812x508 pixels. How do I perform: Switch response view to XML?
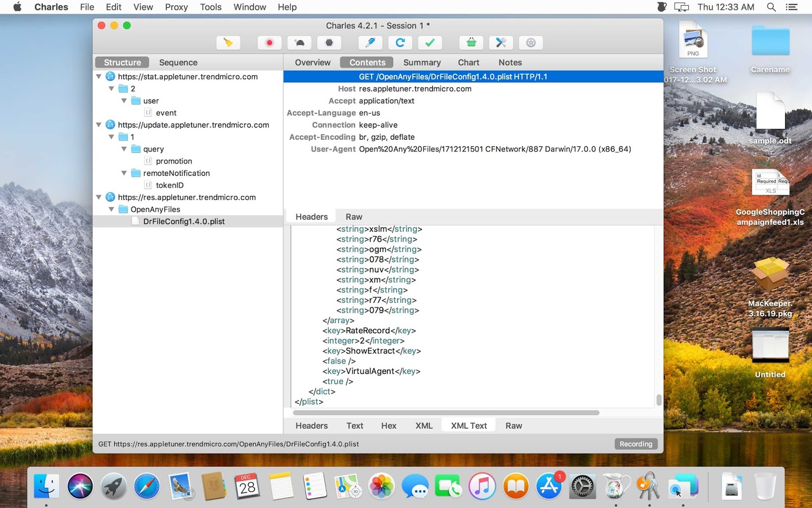tap(424, 426)
